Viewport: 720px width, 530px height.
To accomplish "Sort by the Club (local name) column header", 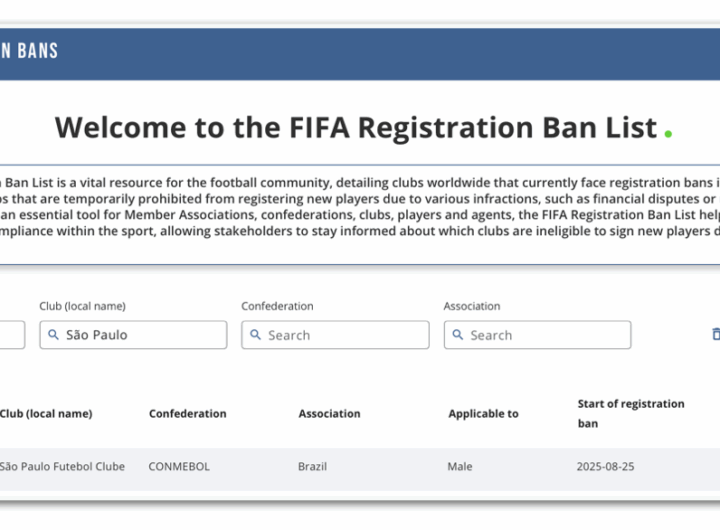I will point(46,413).
